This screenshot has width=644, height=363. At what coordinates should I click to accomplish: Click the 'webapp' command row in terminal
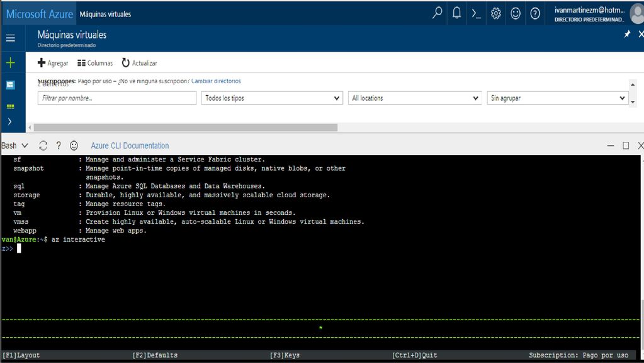80,231
